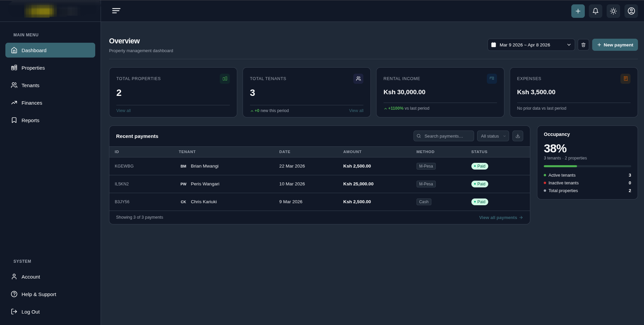
Task: Open the All status filter dropdown
Action: (x=493, y=136)
